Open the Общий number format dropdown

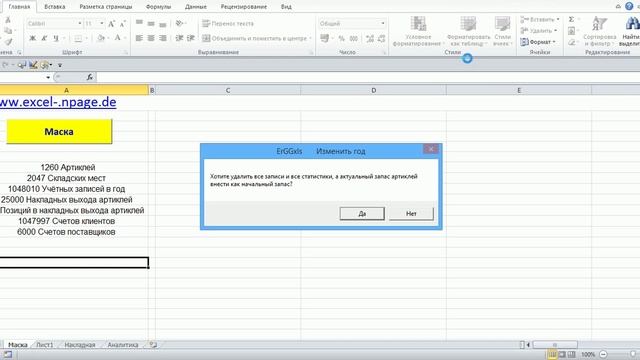click(382, 24)
